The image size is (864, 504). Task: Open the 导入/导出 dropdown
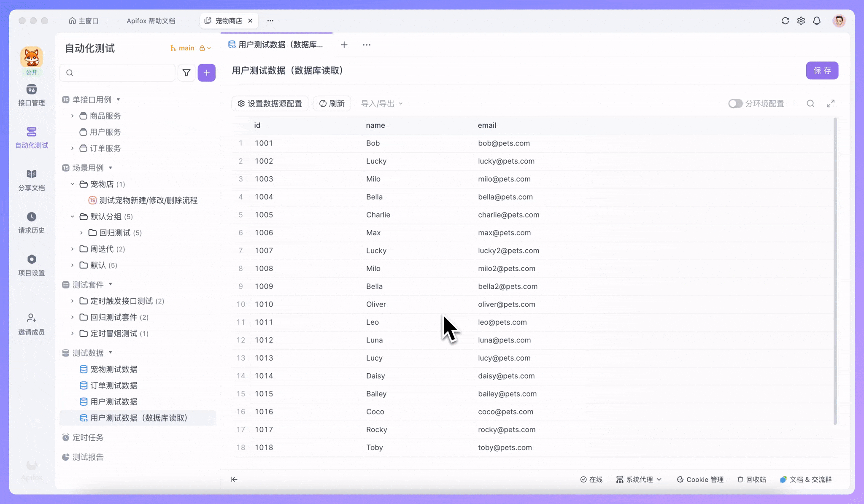[x=380, y=103]
